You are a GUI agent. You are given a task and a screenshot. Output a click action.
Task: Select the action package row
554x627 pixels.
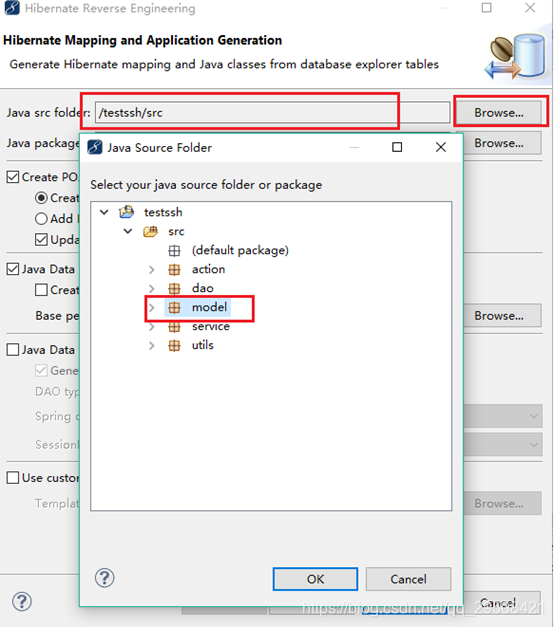pyautogui.click(x=208, y=269)
